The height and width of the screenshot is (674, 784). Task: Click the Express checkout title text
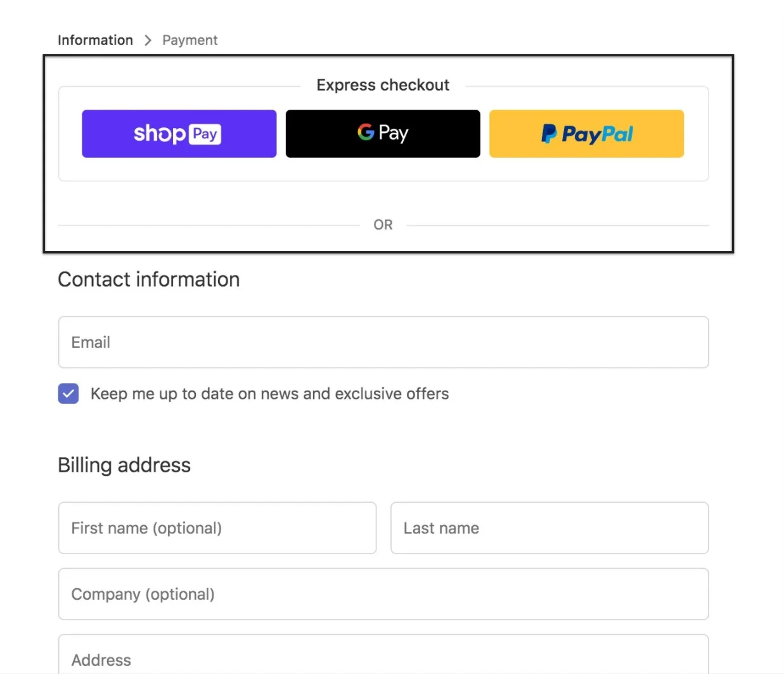click(383, 85)
